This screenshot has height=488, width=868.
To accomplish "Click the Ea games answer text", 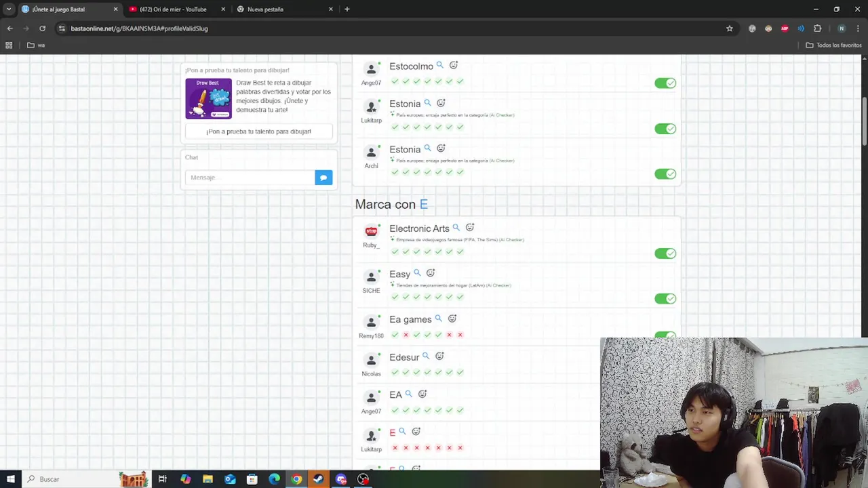I will [410, 319].
